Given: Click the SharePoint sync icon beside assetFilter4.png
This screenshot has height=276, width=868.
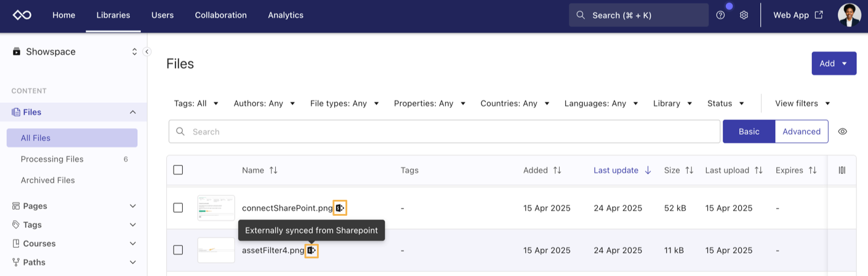Looking at the screenshot, I should [x=311, y=251].
